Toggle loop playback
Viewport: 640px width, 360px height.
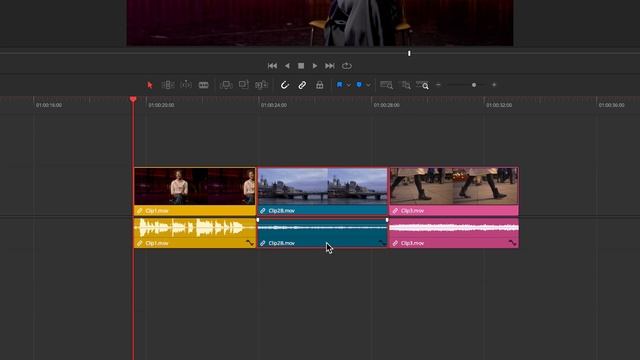[347, 66]
